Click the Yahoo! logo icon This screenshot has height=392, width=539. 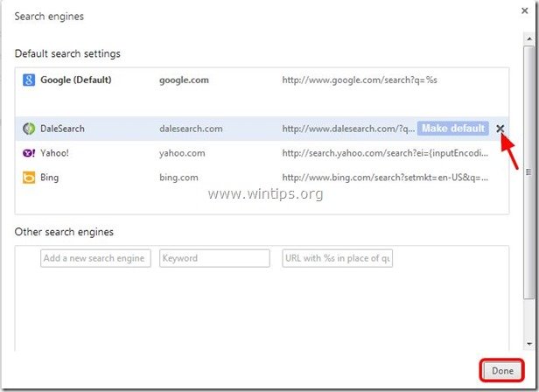[29, 153]
